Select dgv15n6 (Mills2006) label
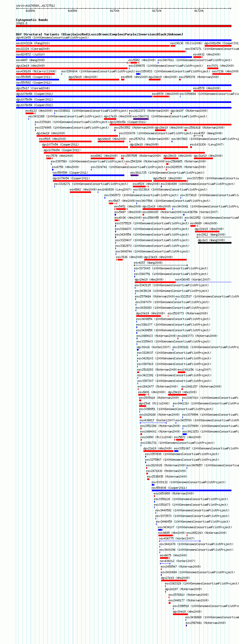The height and width of the screenshot is (644, 239). (x=154, y=403)
